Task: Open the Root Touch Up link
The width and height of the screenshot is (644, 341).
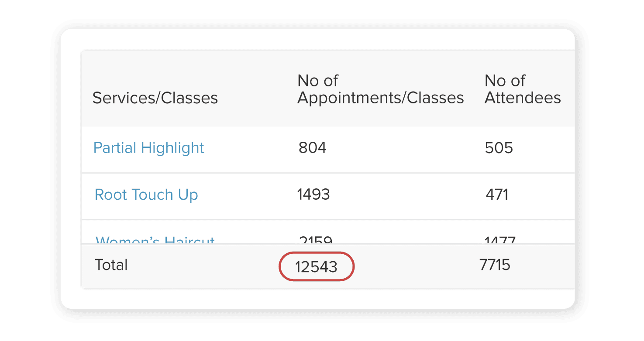Action: tap(146, 194)
